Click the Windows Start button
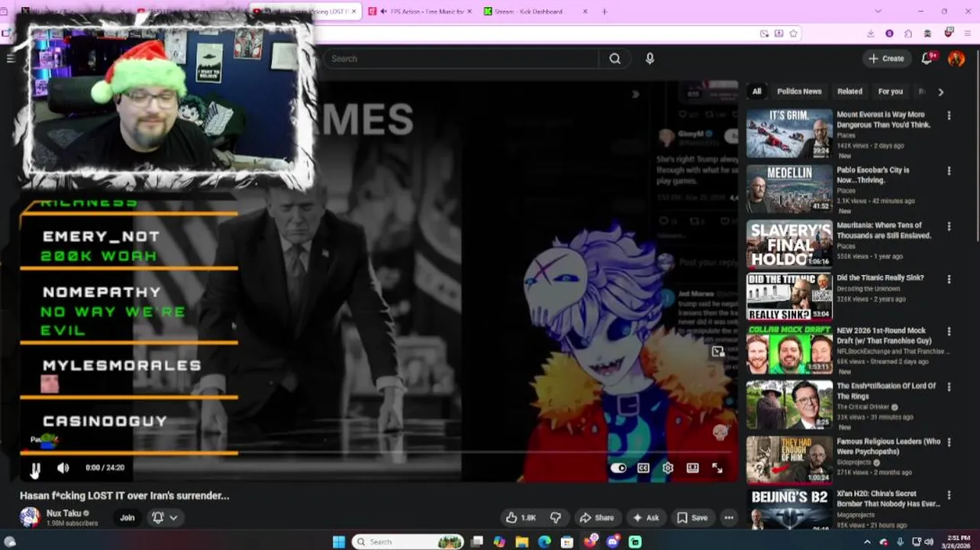The image size is (980, 550). coord(339,542)
